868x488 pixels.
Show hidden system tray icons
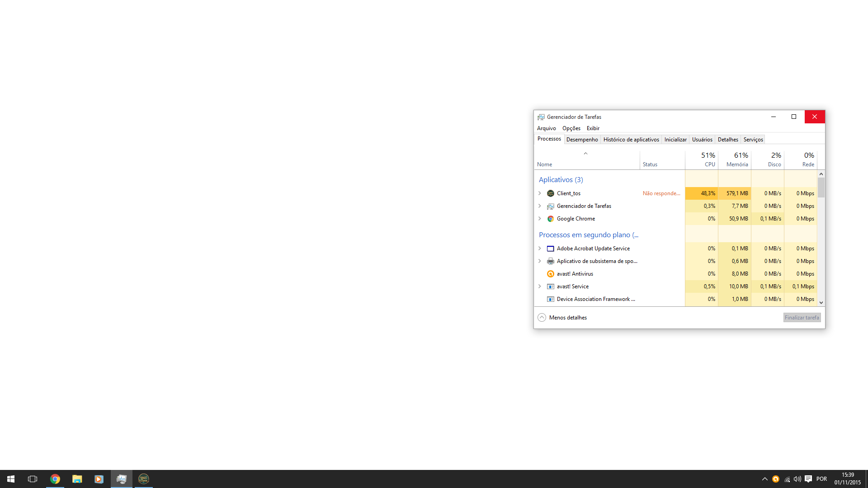[764, 479]
